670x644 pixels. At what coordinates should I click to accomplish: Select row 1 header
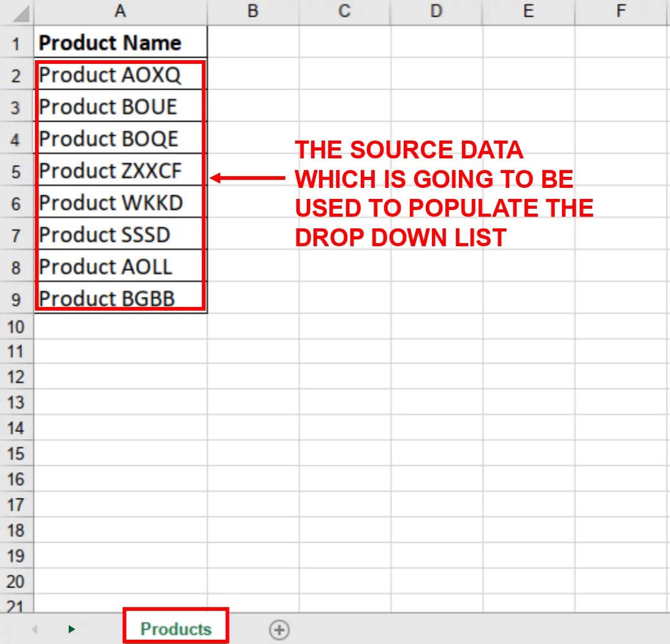coord(16,42)
